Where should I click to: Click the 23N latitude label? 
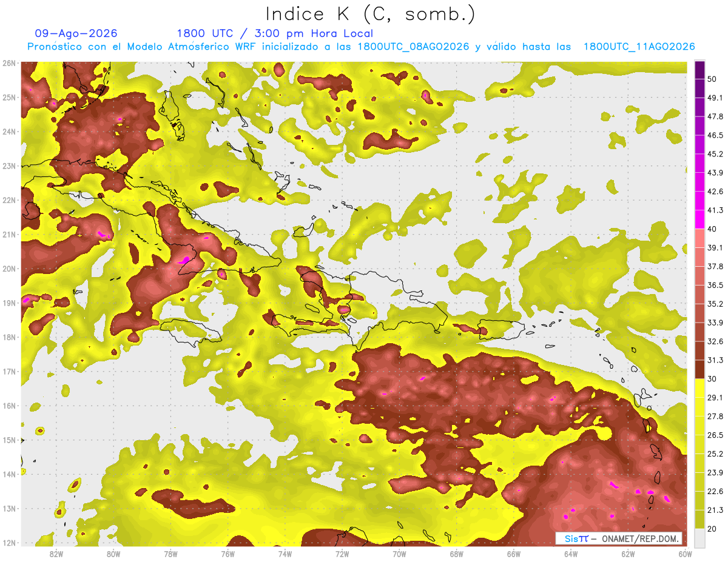coord(9,166)
